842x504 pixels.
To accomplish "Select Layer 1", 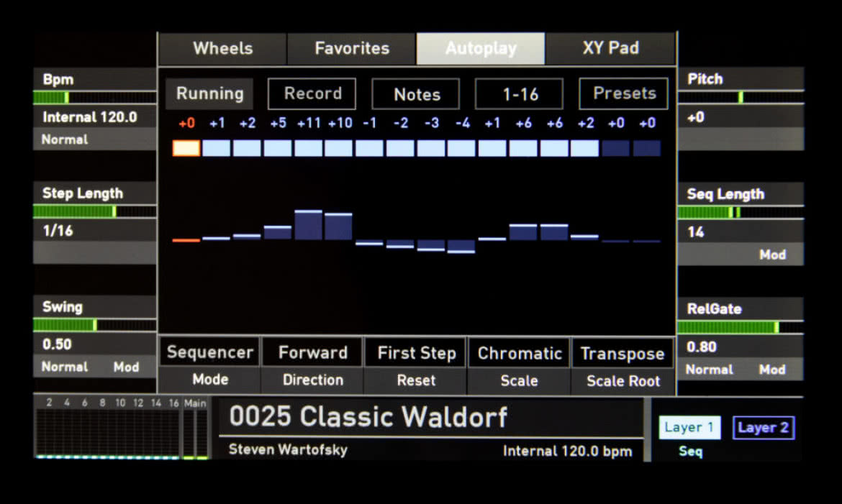I will 689,428.
